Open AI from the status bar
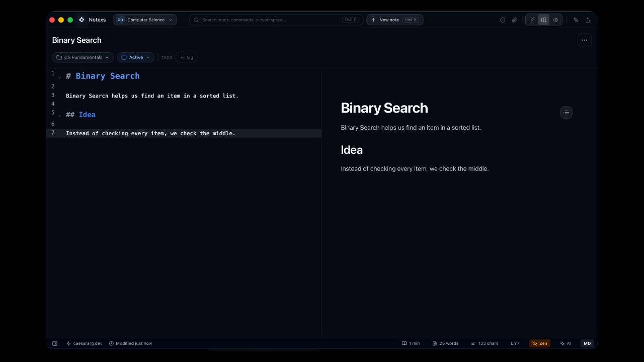 (566, 343)
